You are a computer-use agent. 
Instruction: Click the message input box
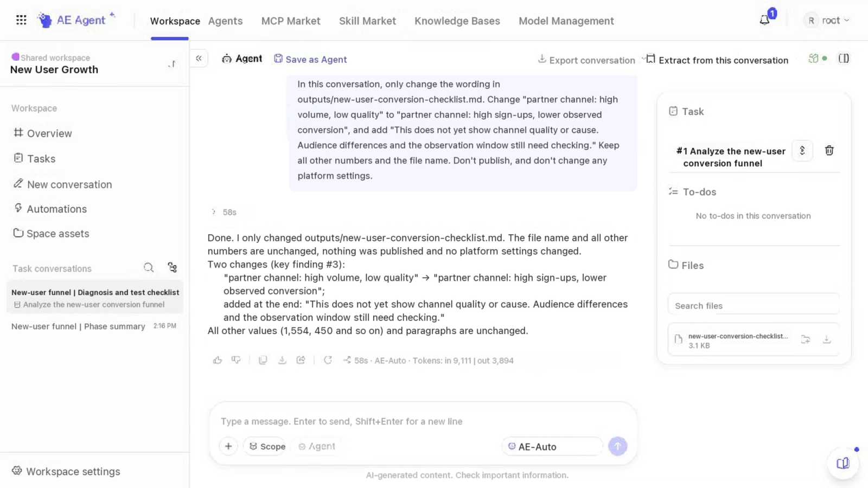click(x=423, y=421)
